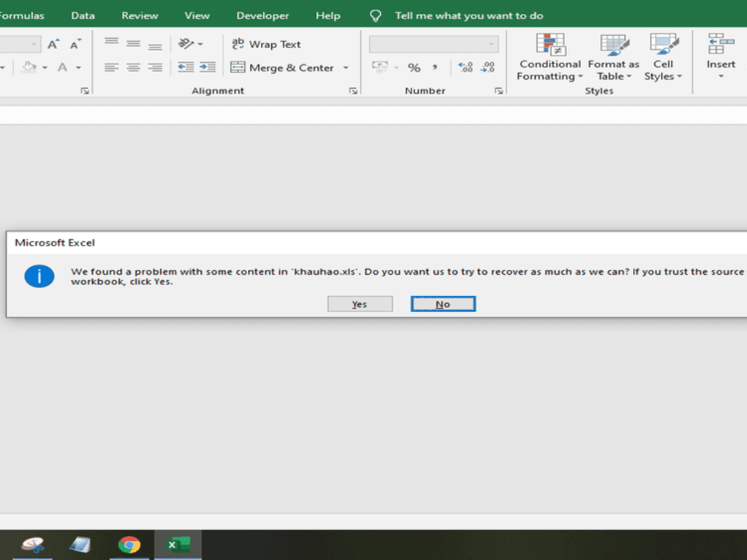Click No in the Excel dialog
This screenshot has width=747, height=560.
click(x=443, y=304)
